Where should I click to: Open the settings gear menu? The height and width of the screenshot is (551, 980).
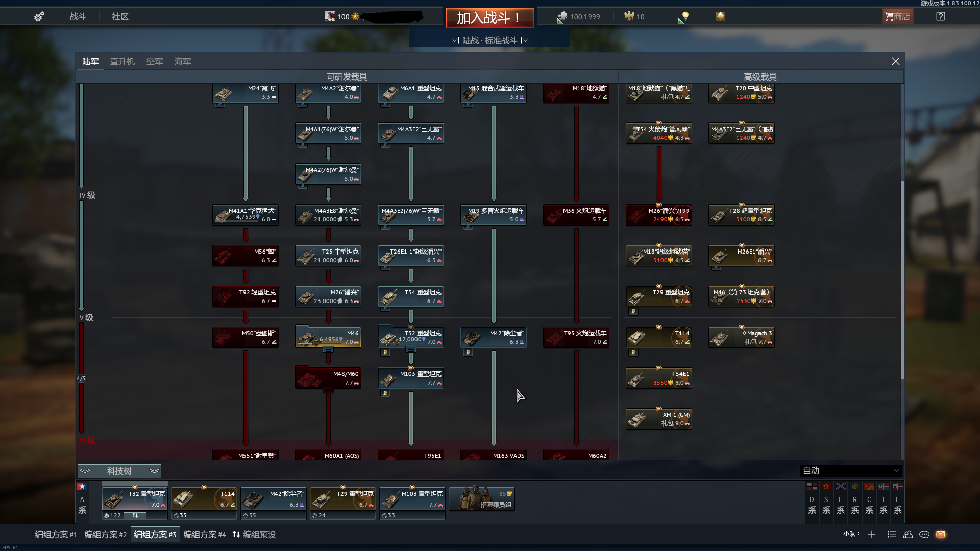pyautogui.click(x=39, y=17)
